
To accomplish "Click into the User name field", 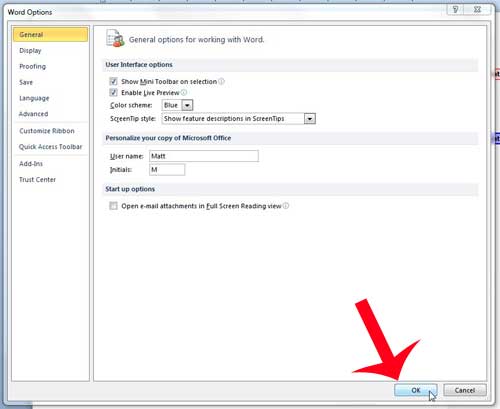I will point(204,156).
